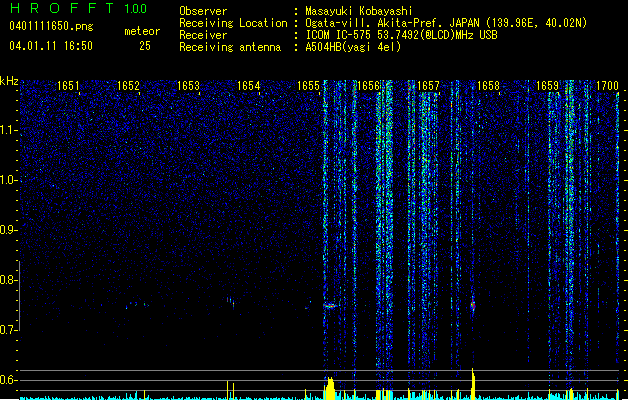This screenshot has width=629, height=400.
Task: Click the 1659 time marker
Action: pos(548,86)
